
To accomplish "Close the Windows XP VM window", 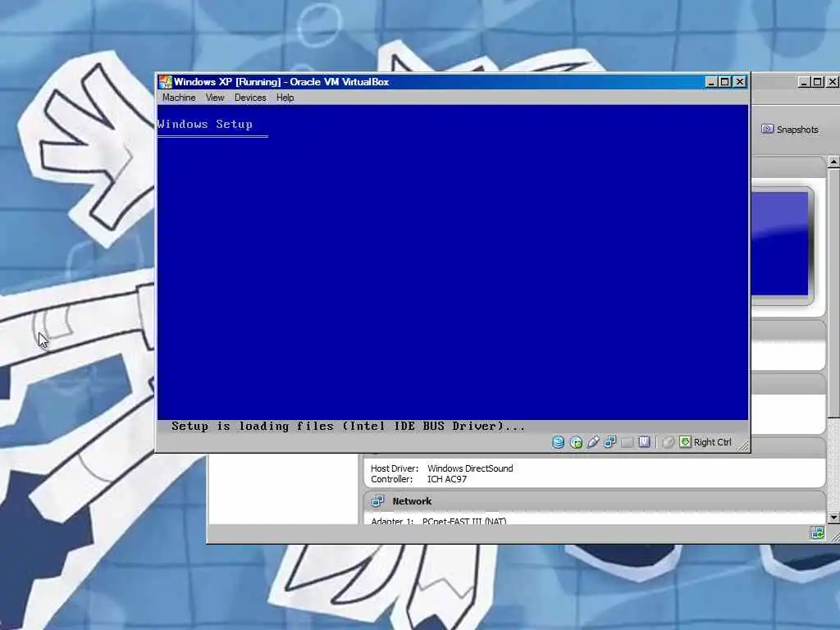I will (x=740, y=82).
